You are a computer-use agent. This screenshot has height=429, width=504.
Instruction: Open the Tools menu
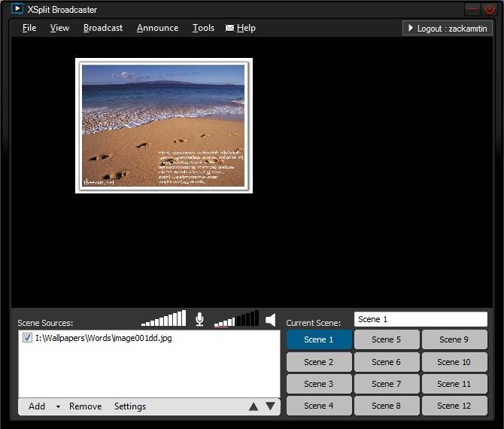click(x=203, y=28)
